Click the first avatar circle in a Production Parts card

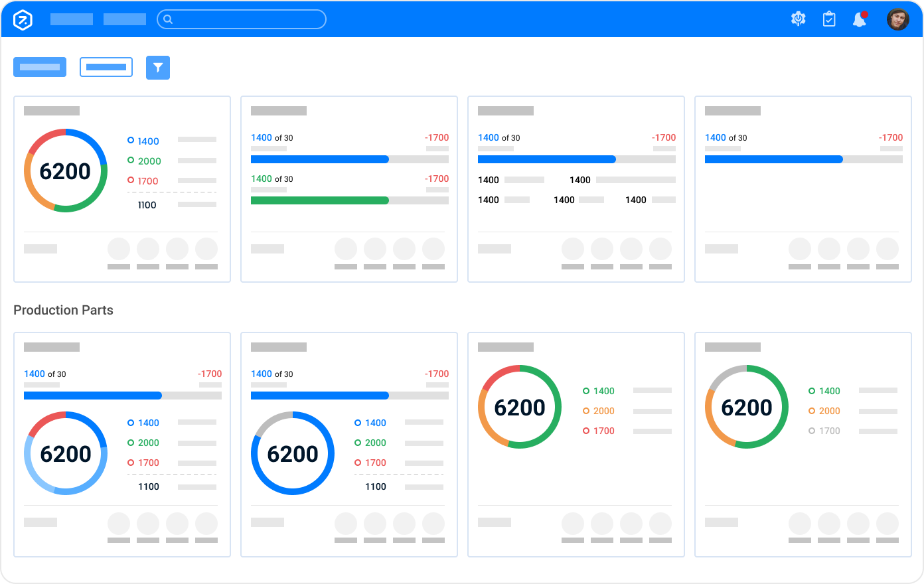pyautogui.click(x=119, y=524)
